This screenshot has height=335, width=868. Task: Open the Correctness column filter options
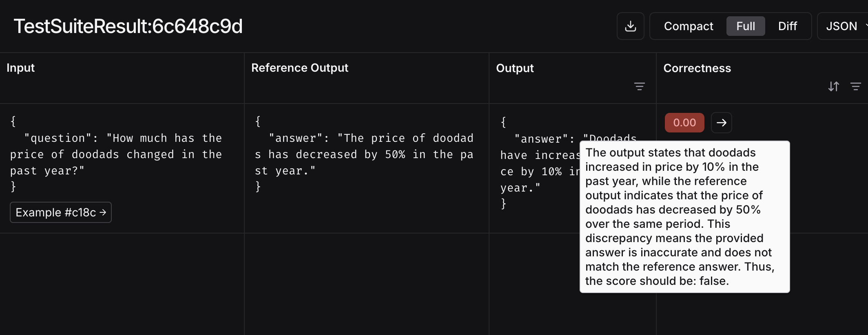856,86
